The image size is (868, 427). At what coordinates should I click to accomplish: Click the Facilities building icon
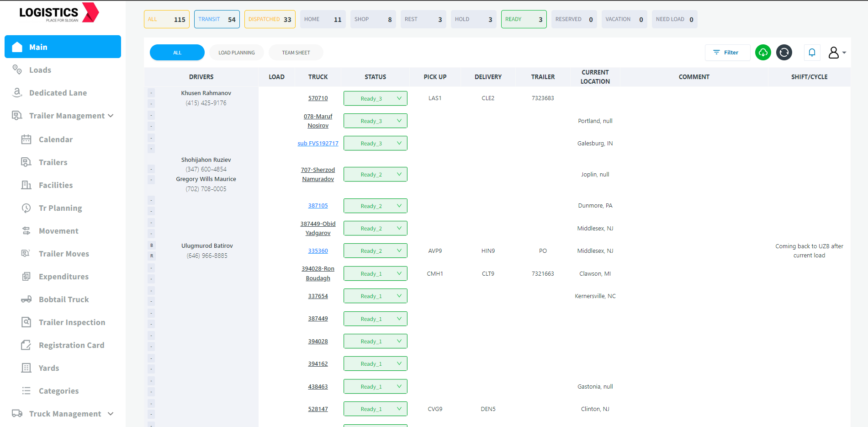pos(26,185)
